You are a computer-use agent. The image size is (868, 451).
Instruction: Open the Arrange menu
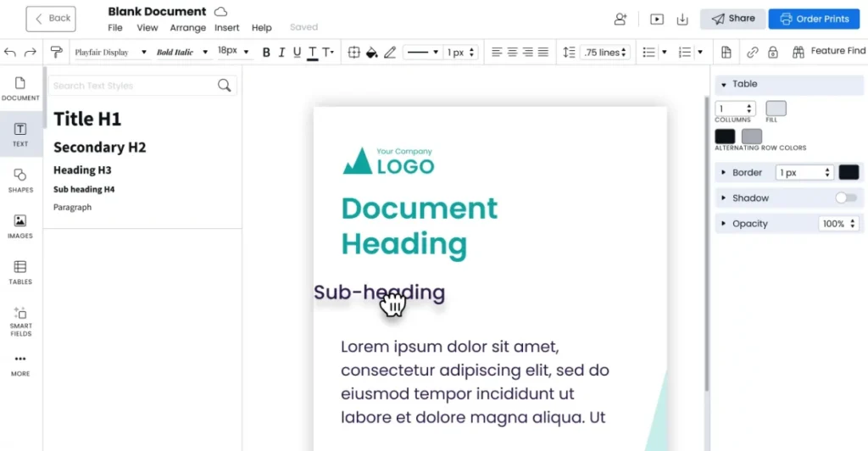click(x=187, y=28)
